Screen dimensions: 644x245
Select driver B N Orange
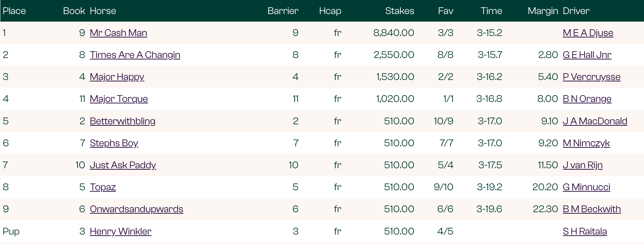pos(587,99)
